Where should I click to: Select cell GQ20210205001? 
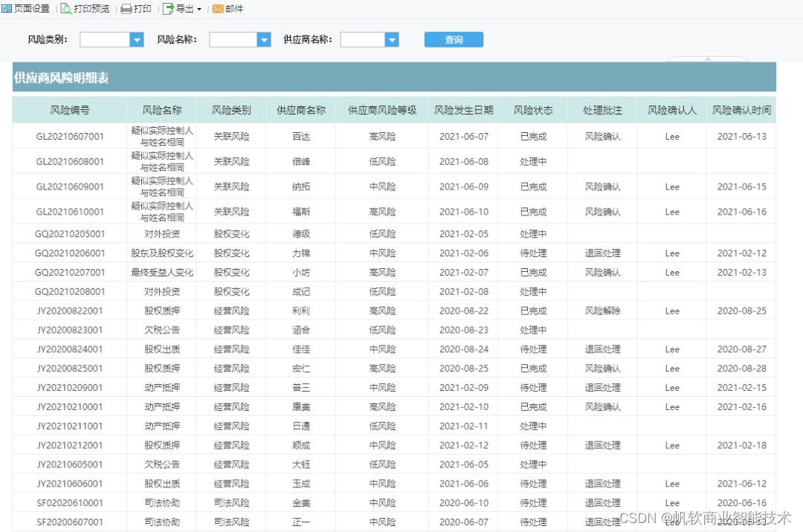[x=70, y=234]
